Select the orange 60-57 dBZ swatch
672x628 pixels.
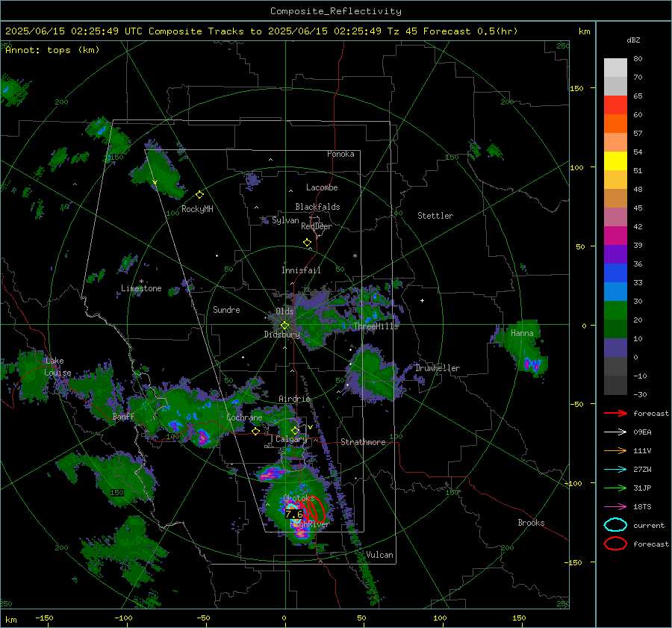click(x=615, y=124)
